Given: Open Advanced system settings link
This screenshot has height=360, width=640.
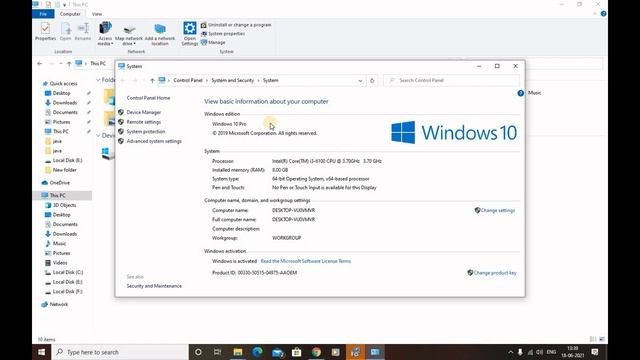Looking at the screenshot, I should tap(154, 141).
